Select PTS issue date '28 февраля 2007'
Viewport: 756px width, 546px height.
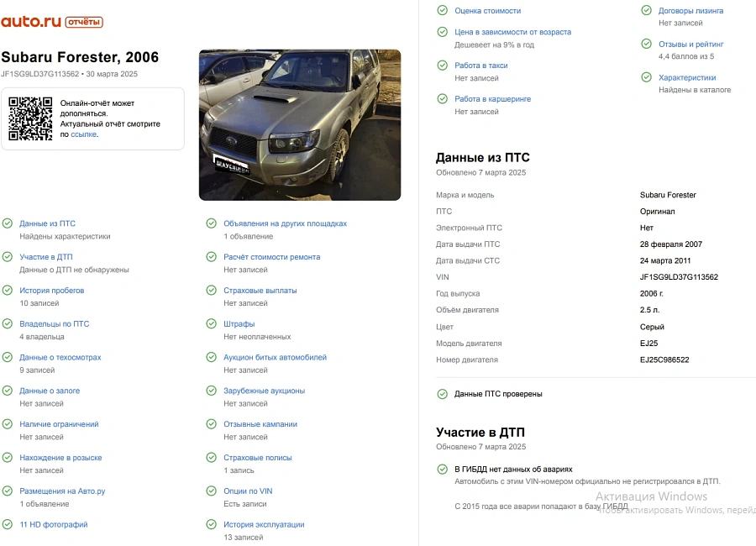tap(670, 244)
